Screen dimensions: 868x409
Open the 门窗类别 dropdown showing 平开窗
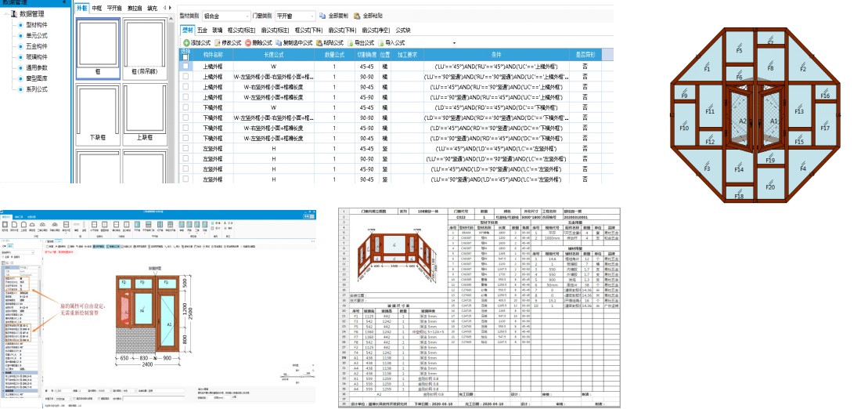[x=295, y=16]
